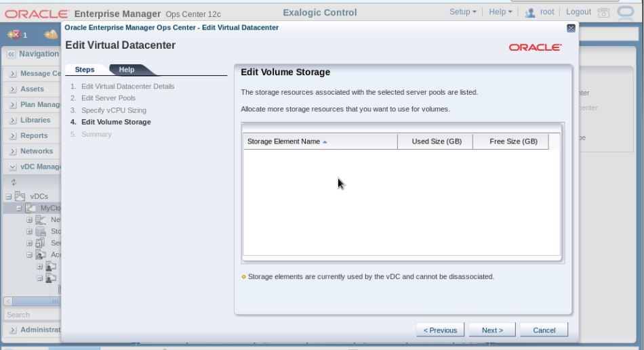Switch to the Help tab
644x350 pixels.
point(127,70)
